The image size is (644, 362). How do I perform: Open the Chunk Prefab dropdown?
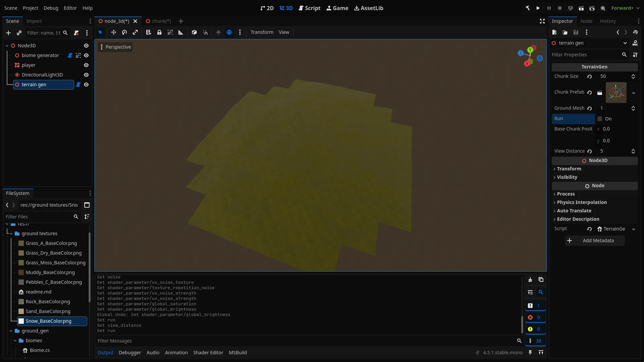click(x=633, y=93)
